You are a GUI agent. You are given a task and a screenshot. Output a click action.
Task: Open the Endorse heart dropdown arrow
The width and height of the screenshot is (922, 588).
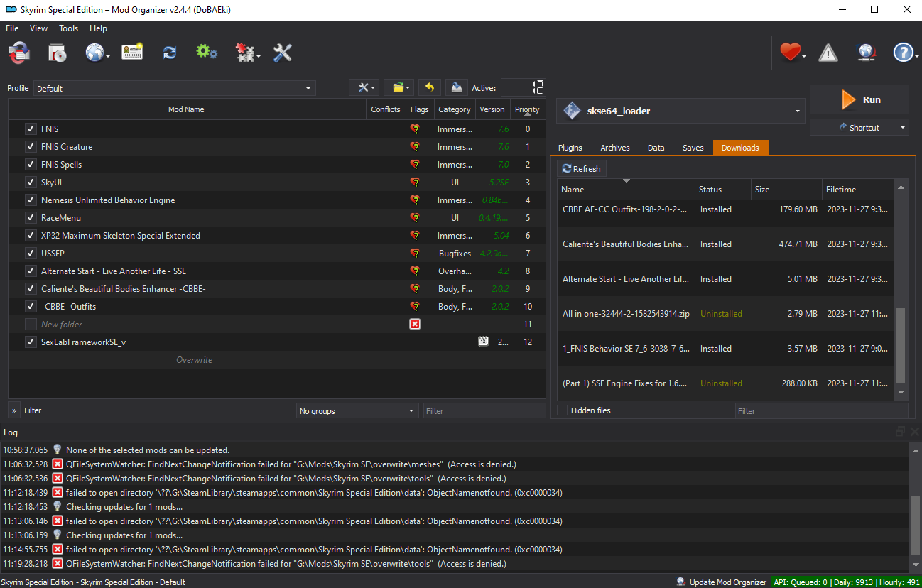coord(804,56)
